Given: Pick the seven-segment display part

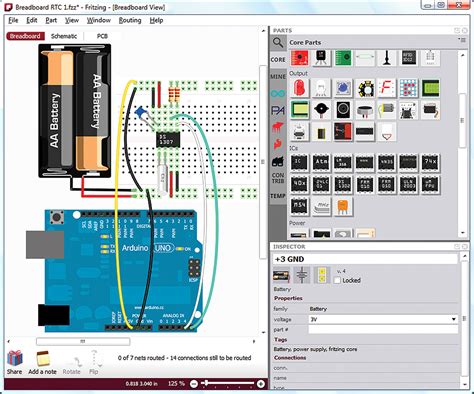Looking at the screenshot, I should 387,88.
